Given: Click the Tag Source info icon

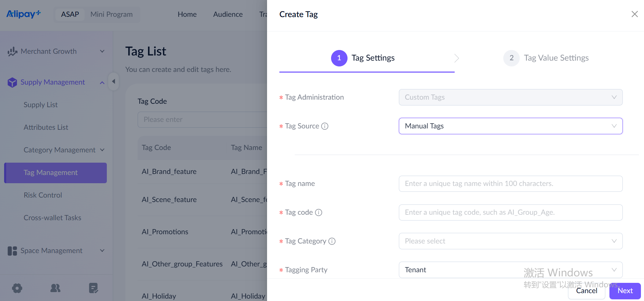Looking at the screenshot, I should 325,126.
